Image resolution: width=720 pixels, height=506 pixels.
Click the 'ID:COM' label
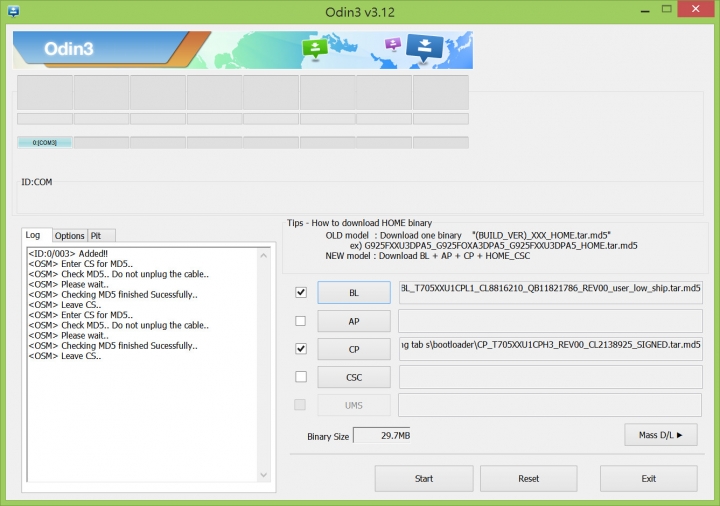click(x=37, y=182)
